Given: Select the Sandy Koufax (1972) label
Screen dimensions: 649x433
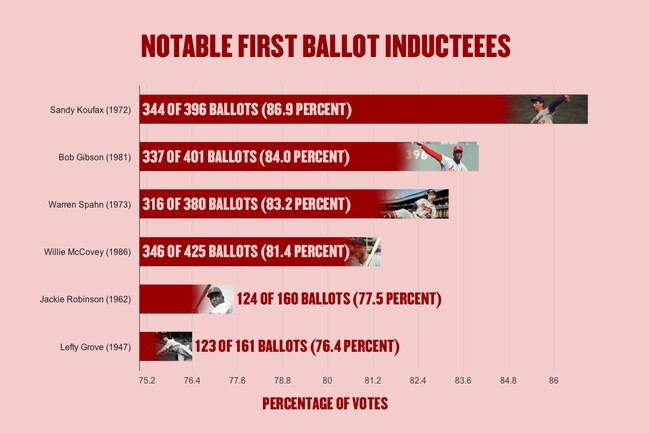Looking at the screenshot, I should (90, 110).
